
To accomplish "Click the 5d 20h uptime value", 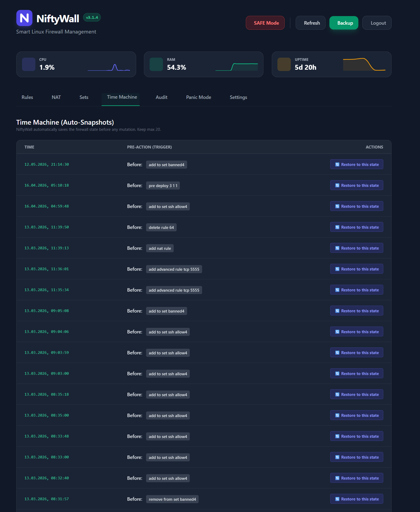I will click(306, 67).
